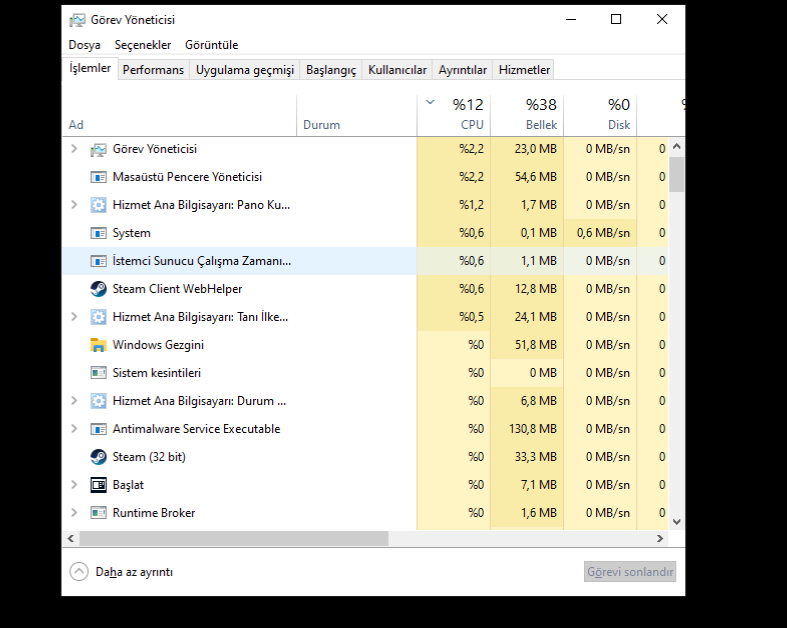Select the Windows Gezgini folder icon
The image size is (787, 628).
tap(98, 345)
